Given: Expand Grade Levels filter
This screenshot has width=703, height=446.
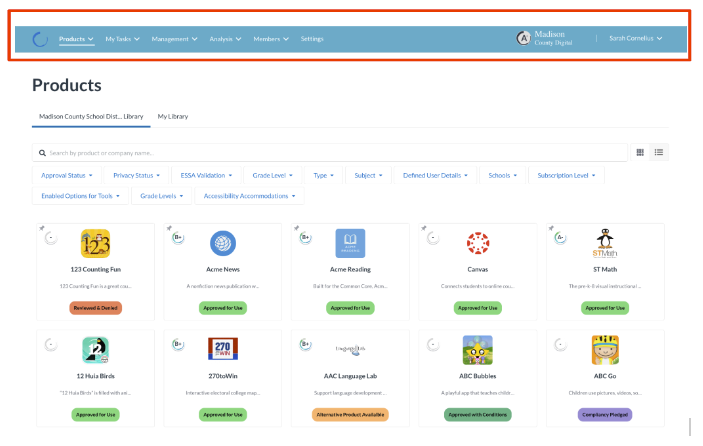Looking at the screenshot, I should (161, 196).
